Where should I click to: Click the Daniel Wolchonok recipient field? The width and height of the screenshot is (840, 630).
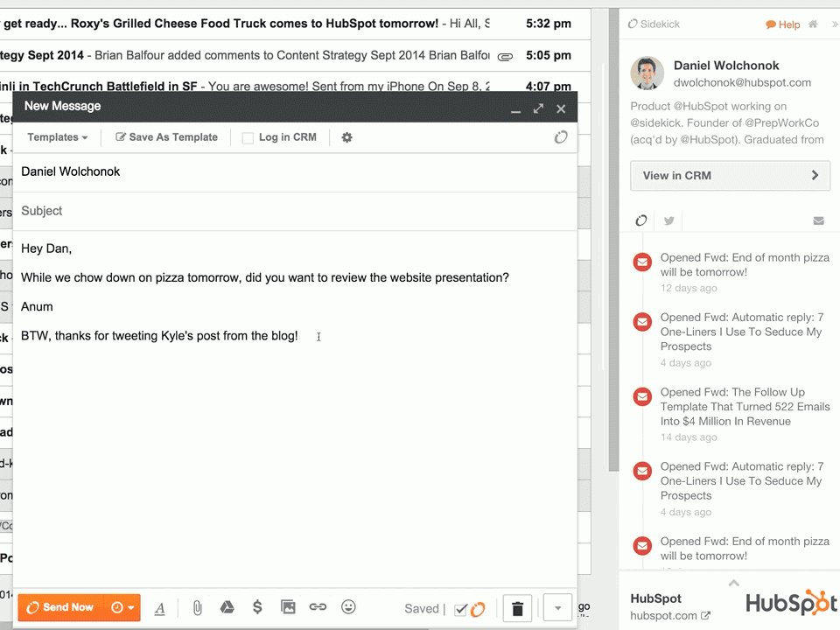pyautogui.click(x=295, y=172)
